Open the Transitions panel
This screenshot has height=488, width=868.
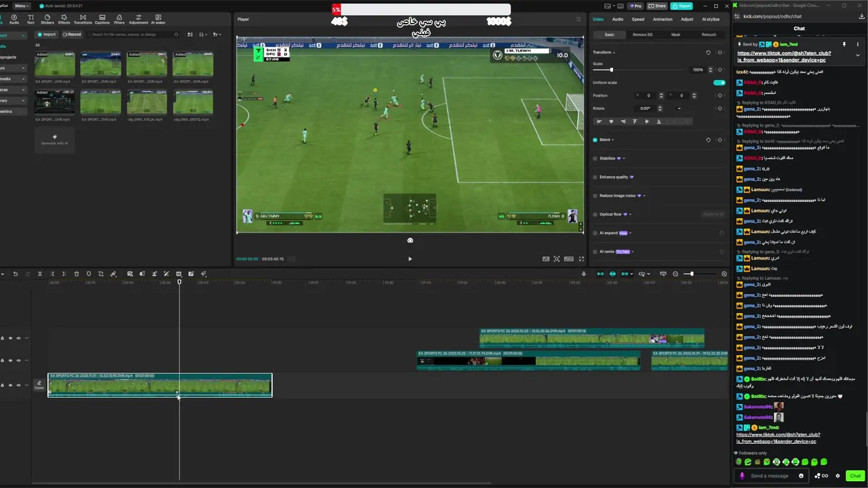point(83,19)
